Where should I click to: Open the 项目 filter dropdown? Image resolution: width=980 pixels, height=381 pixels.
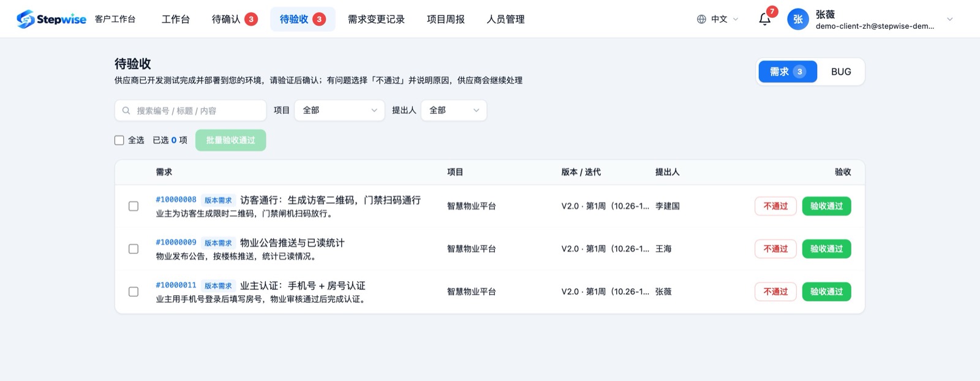click(340, 110)
